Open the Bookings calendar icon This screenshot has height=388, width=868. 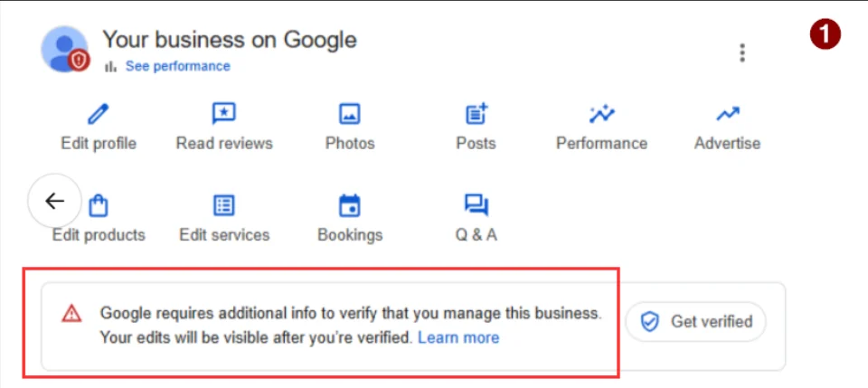[350, 206]
